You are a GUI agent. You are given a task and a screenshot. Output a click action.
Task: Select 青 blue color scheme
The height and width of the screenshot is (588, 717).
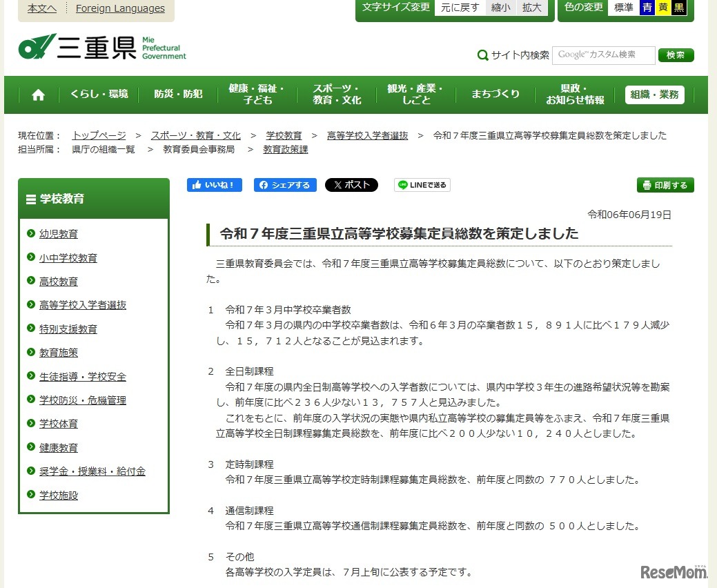(647, 8)
